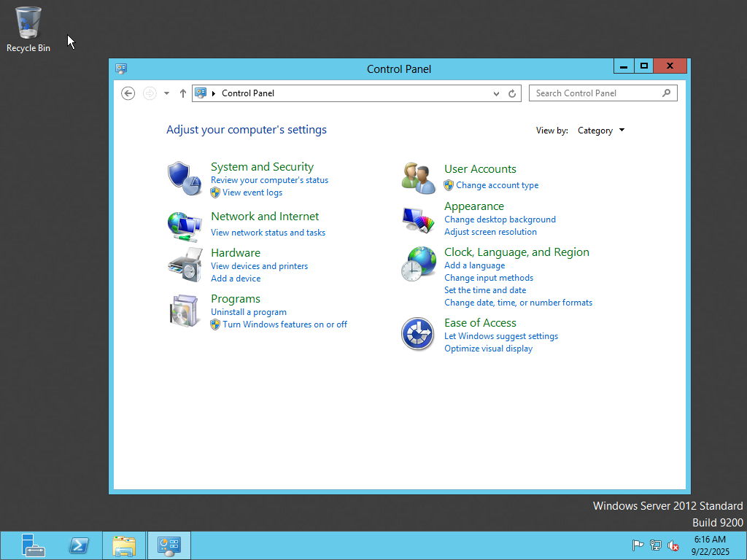The image size is (747, 560).
Task: Go up one level with Up arrow
Action: pyautogui.click(x=182, y=93)
